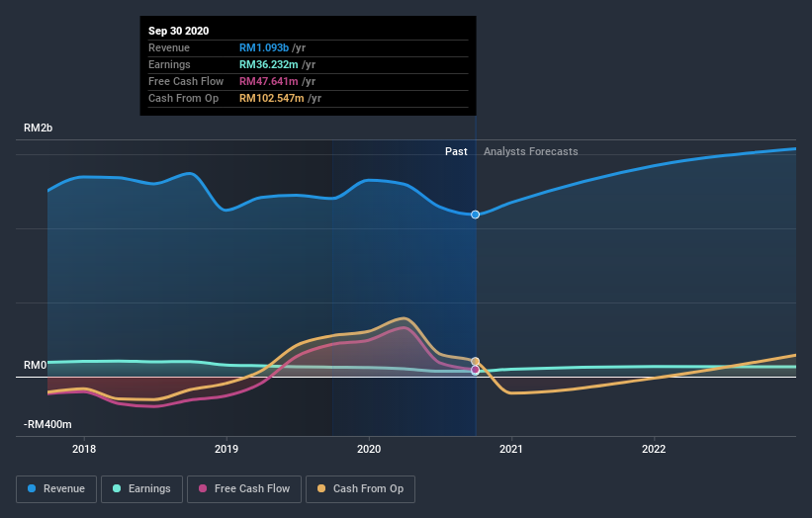Click the 2021 x-axis label
The image size is (812, 518).
(511, 449)
